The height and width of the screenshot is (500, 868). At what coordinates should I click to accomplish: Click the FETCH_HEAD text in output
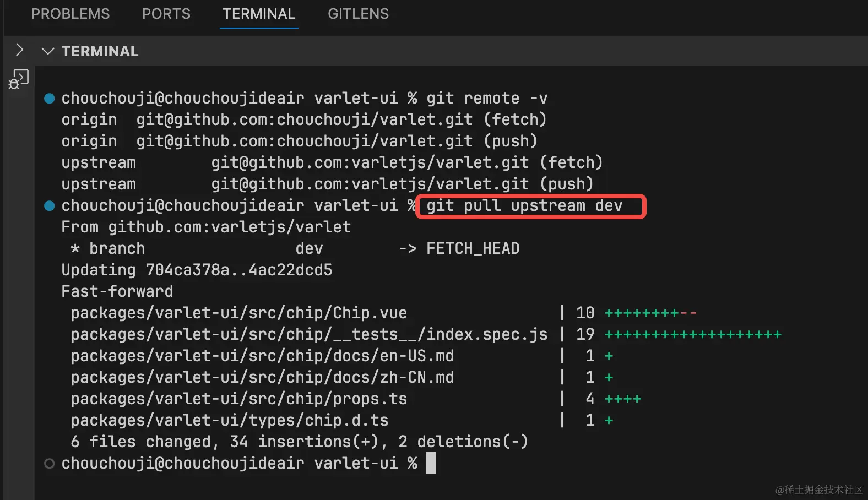pos(473,249)
